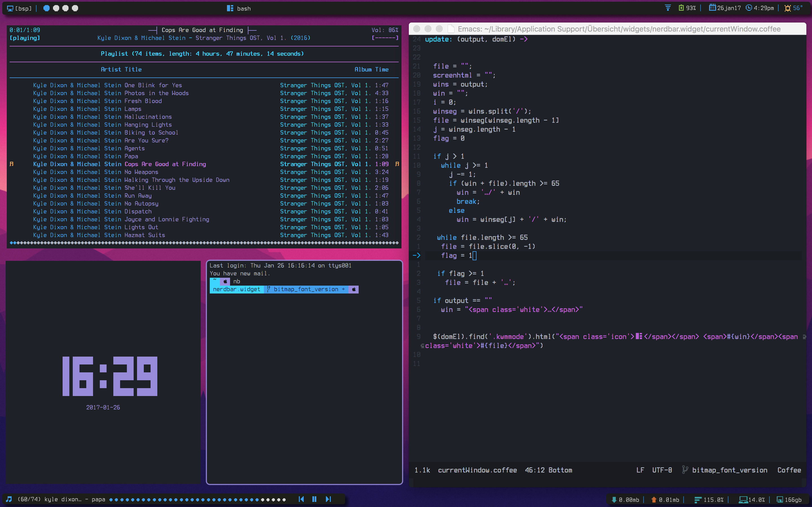812x507 pixels.
Task: Click the sun weather icon
Action: point(787,8)
